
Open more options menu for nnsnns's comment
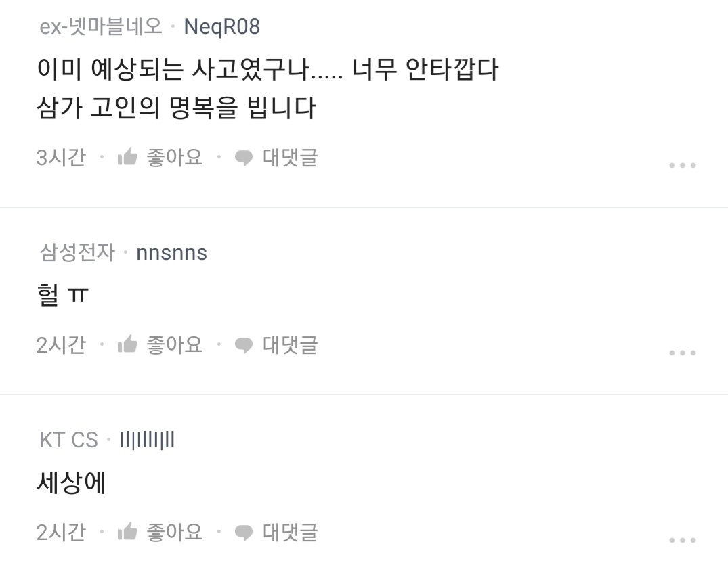[682, 353]
